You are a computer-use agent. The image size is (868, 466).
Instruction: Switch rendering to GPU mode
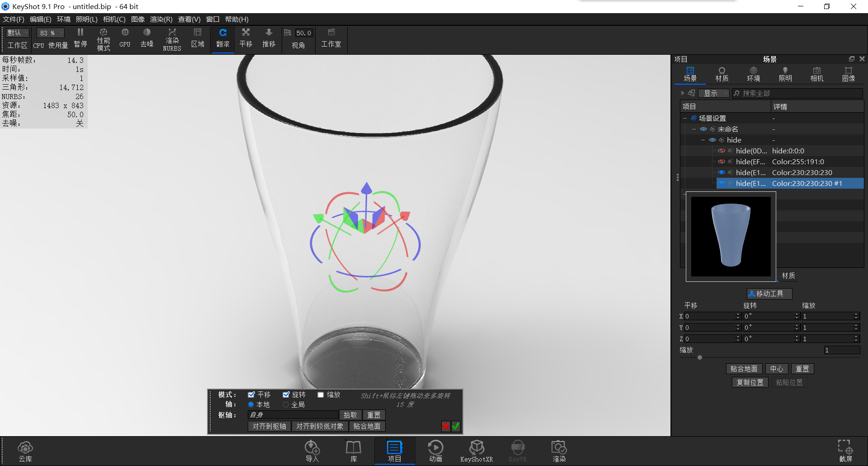coord(124,38)
